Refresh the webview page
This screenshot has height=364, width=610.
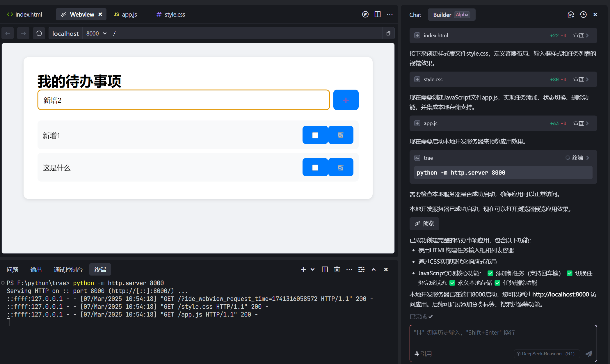[x=39, y=33]
